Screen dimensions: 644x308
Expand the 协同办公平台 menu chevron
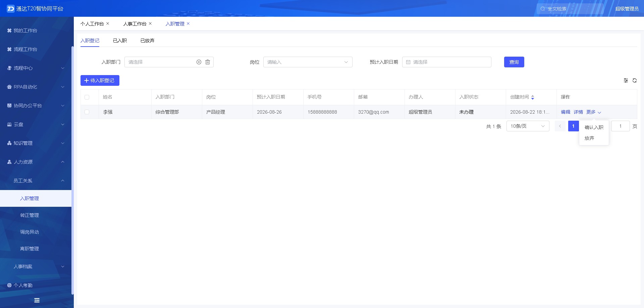click(x=63, y=106)
